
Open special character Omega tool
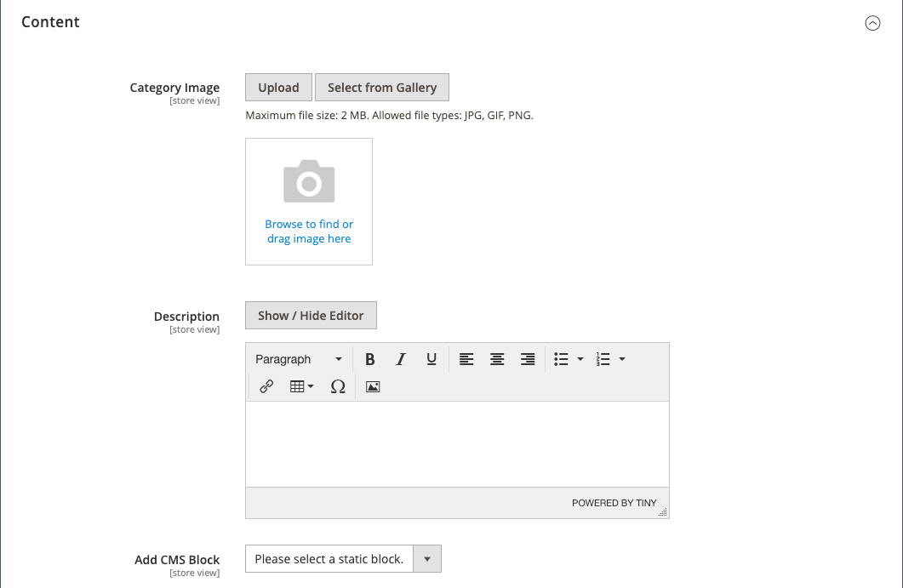coord(338,386)
